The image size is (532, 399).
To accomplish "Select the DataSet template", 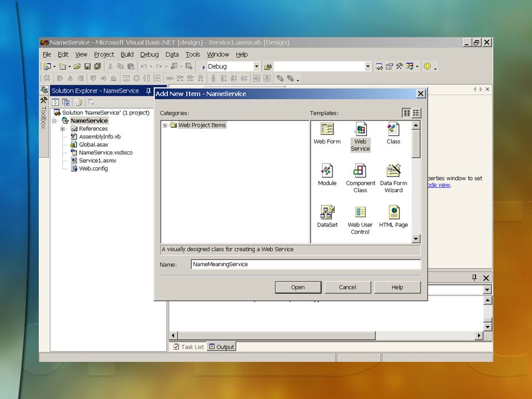I will 327,217.
